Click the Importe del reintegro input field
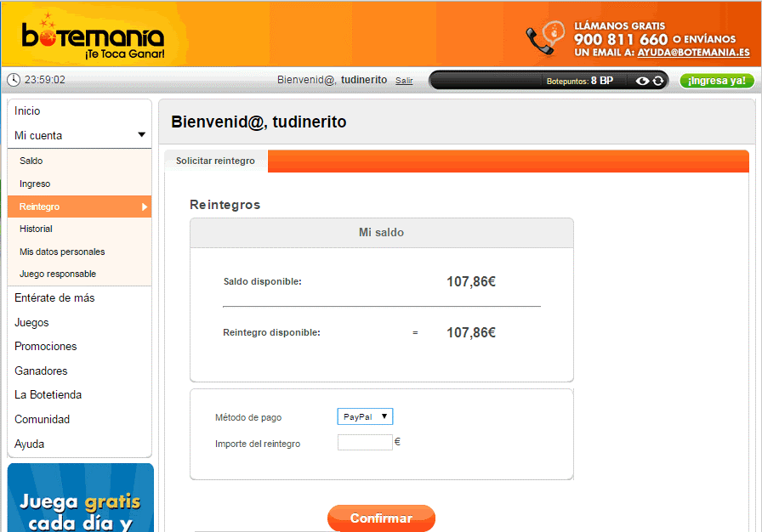Screen dimensions: 762x532 [x=365, y=442]
